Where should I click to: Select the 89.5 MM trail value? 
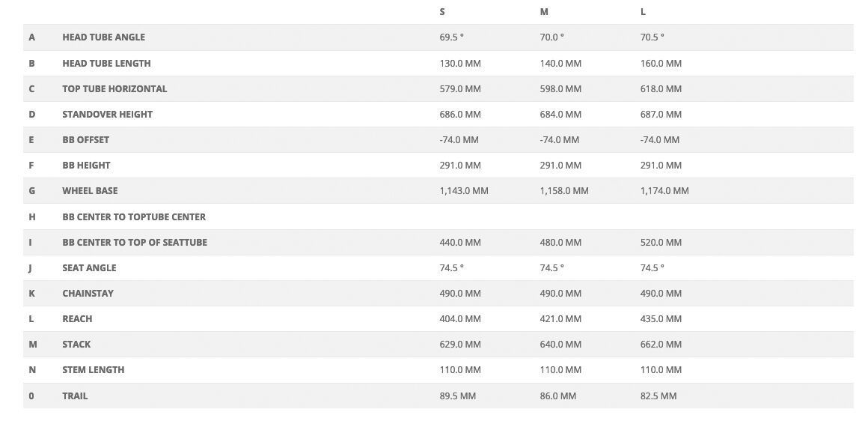[457, 396]
